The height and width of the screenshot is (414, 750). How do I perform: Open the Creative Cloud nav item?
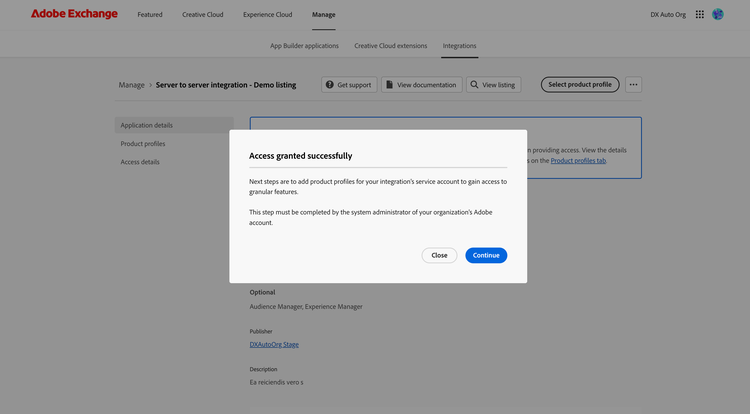pyautogui.click(x=202, y=15)
